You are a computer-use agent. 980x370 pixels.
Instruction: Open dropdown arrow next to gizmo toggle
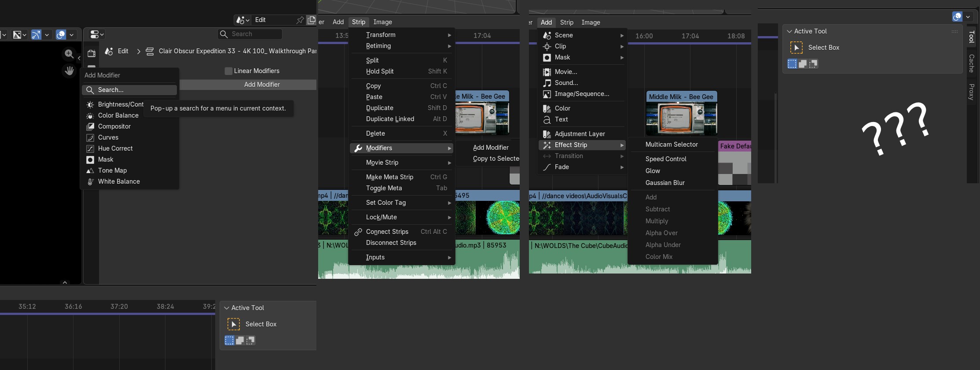coord(47,34)
